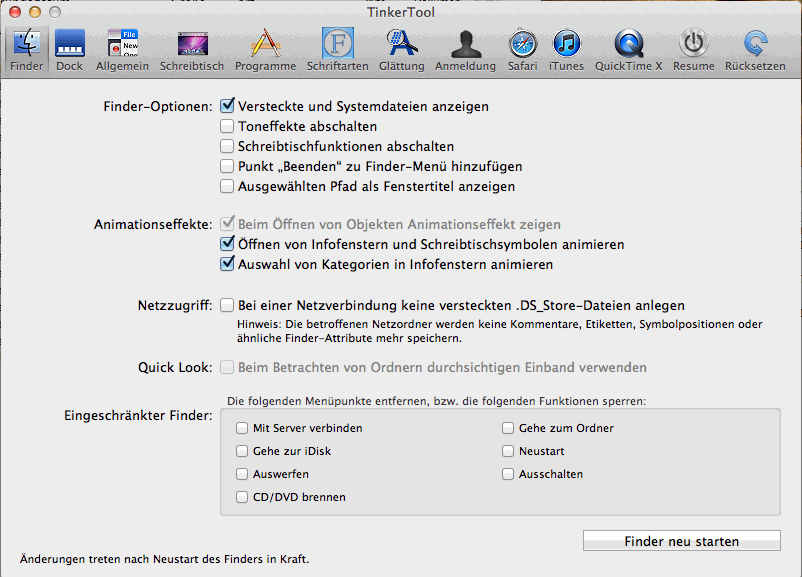Select the Rücksetzen reset icon

point(755,48)
